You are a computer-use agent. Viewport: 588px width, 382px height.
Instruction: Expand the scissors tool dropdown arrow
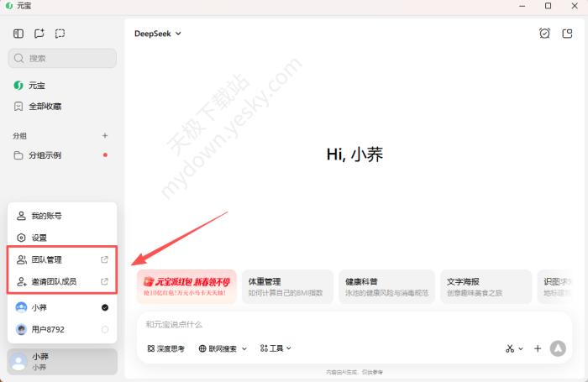(x=521, y=348)
